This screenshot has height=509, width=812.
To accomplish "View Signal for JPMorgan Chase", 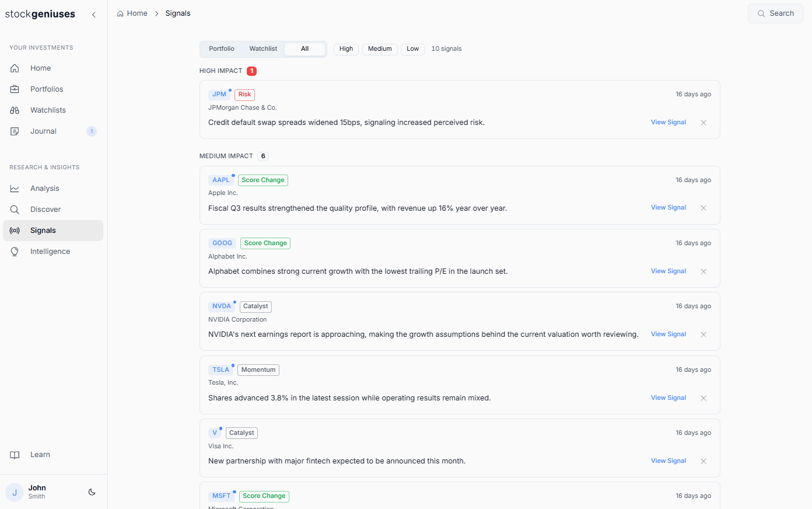I will 668,123.
